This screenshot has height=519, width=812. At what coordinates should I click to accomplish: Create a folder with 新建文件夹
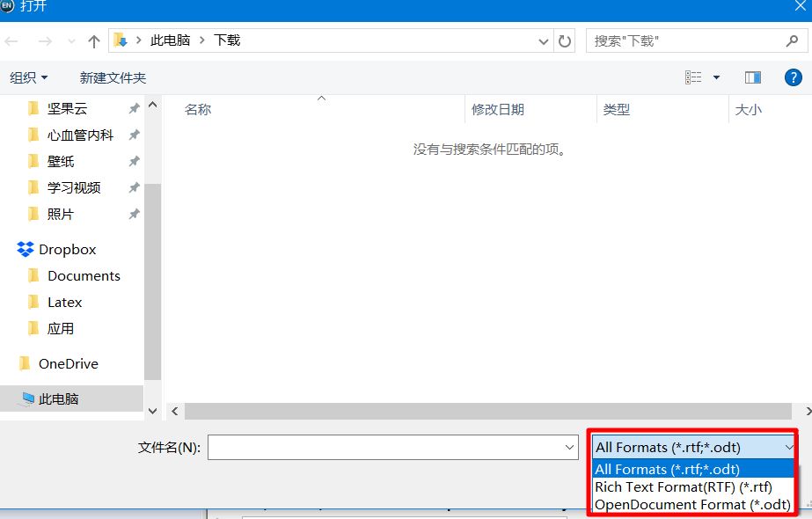tap(113, 77)
